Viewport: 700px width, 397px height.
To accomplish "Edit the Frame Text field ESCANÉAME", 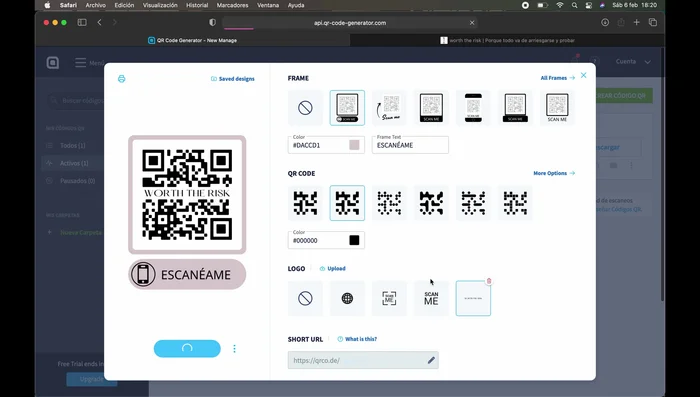I will [410, 145].
